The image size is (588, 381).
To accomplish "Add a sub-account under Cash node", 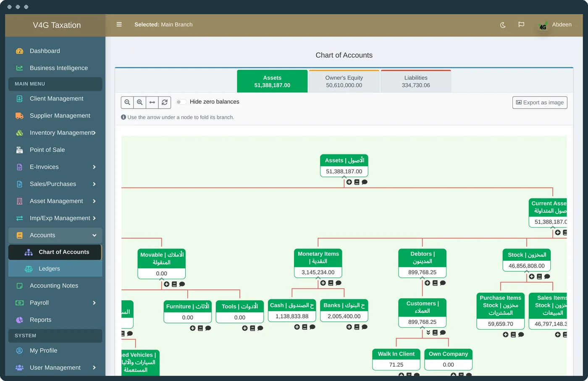I will (x=297, y=327).
